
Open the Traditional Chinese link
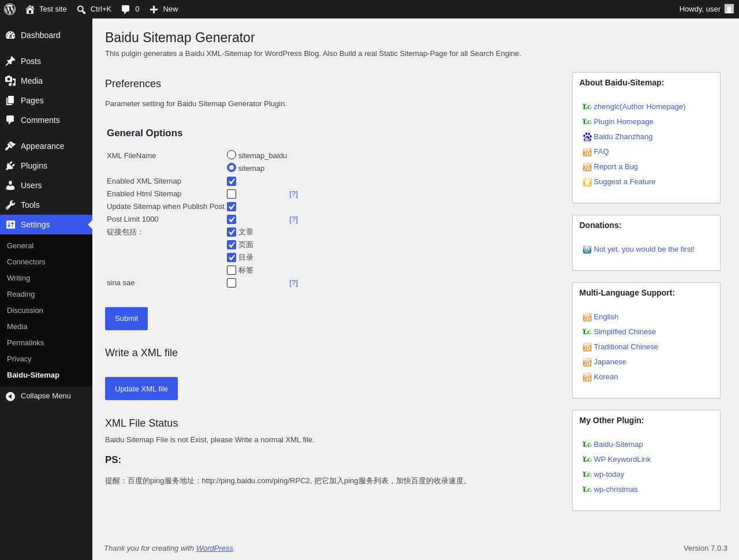(626, 347)
